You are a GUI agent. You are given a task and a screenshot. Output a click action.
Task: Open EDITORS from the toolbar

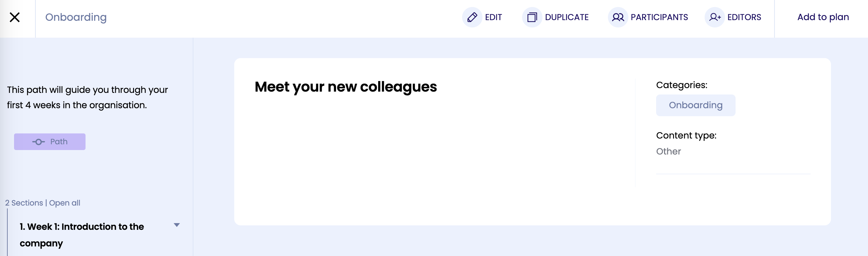pyautogui.click(x=744, y=17)
